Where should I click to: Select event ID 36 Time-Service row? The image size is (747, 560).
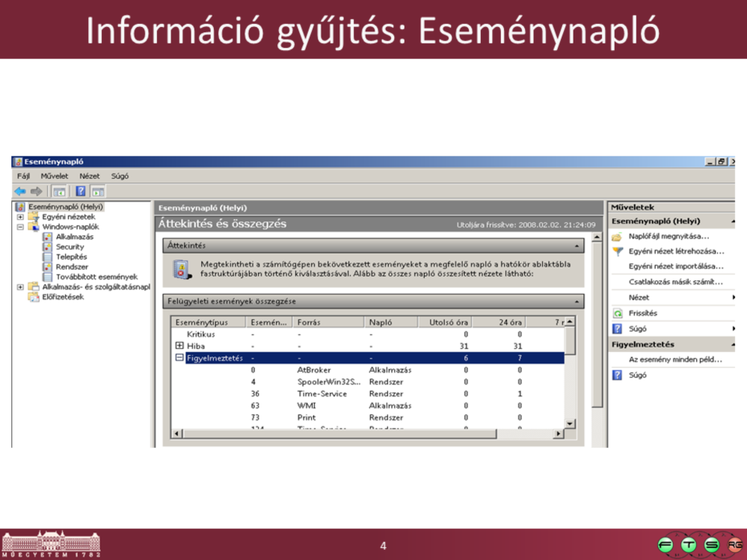[368, 394]
